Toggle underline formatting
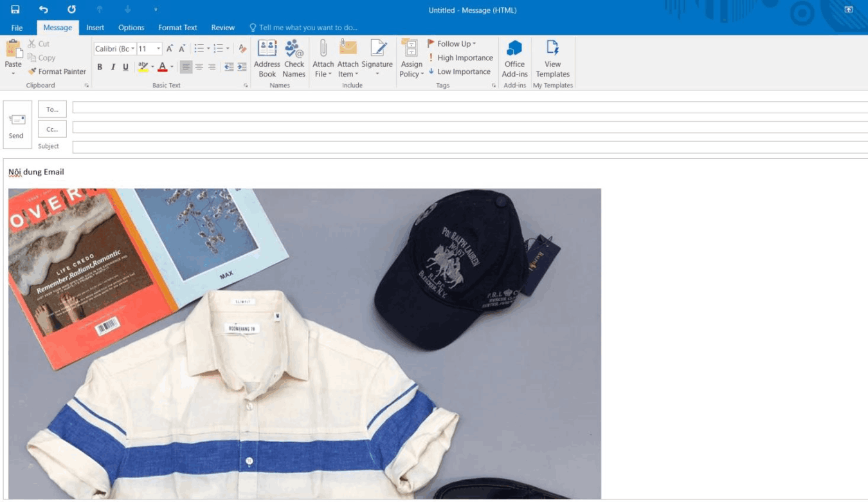Image resolution: width=868 pixels, height=502 pixels. pyautogui.click(x=125, y=67)
